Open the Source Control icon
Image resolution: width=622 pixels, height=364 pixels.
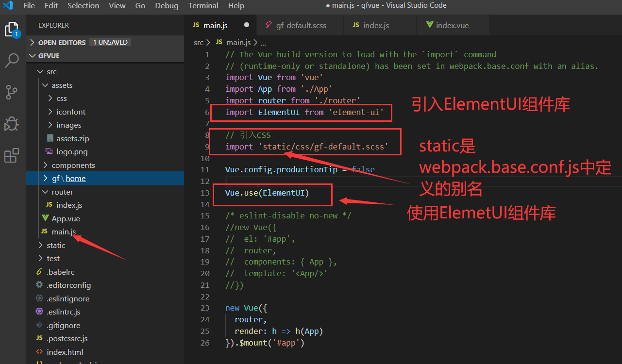coord(12,92)
